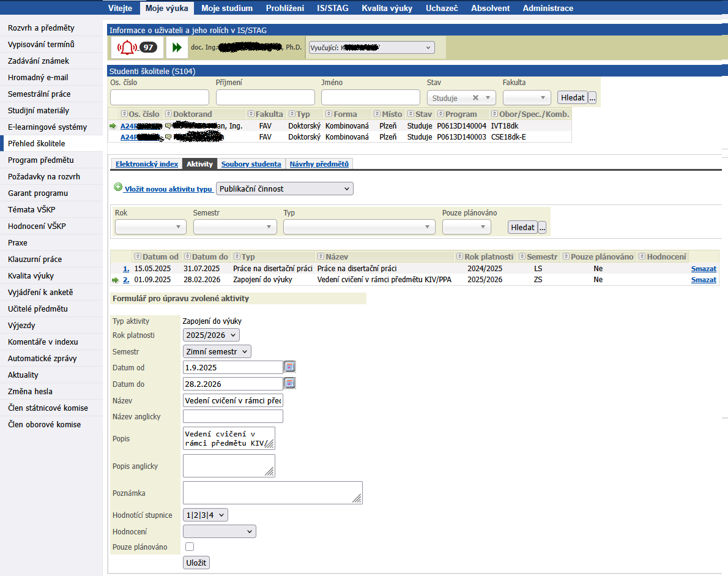Screen dimensions: 728x576
Task: Sort activities by Rok platnosti column
Action: pyautogui.click(x=459, y=256)
